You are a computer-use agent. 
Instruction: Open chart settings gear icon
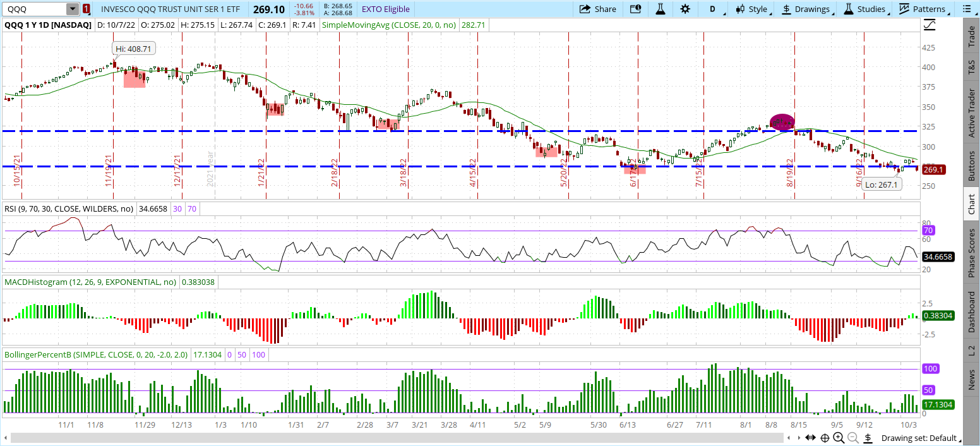685,9
